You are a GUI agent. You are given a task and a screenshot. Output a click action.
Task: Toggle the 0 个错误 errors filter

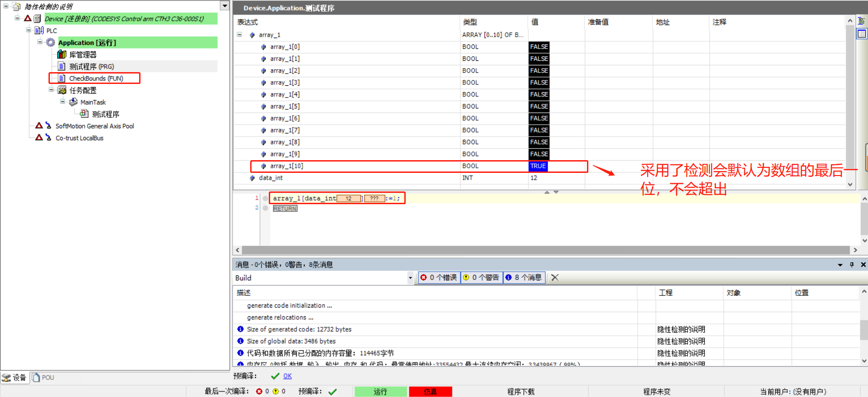(x=439, y=277)
